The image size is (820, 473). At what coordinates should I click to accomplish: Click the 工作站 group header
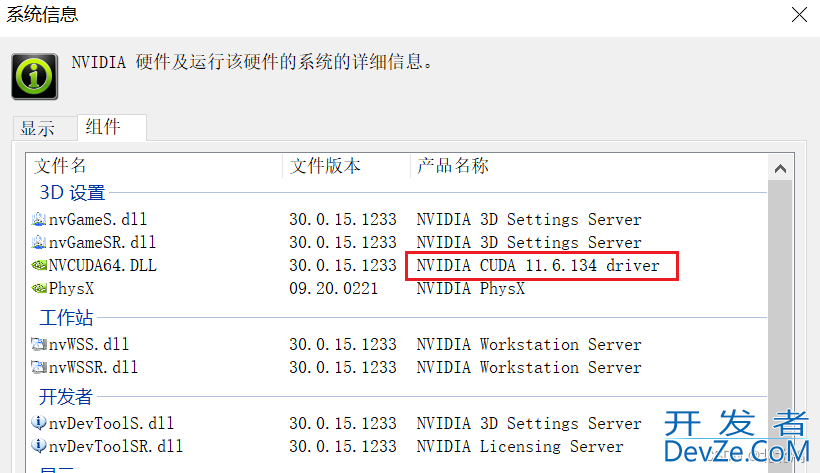(66, 318)
